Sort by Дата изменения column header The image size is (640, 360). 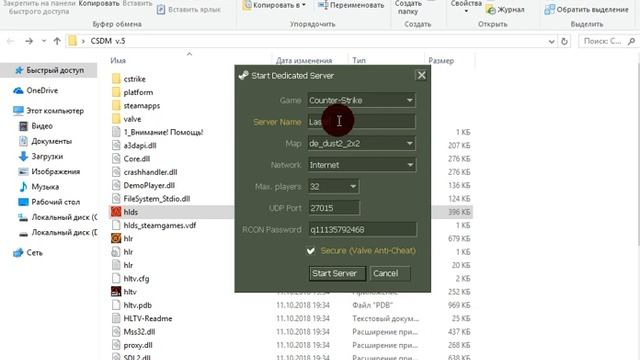coord(304,60)
